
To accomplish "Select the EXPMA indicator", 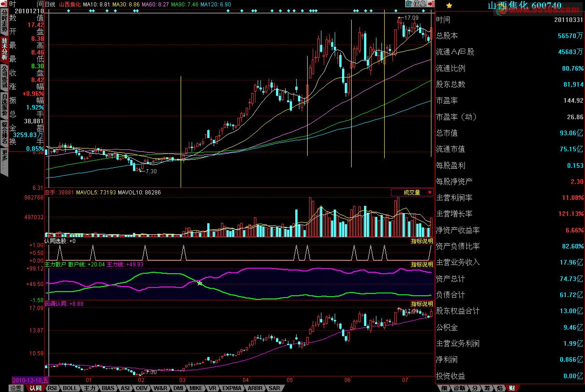I will (232, 388).
